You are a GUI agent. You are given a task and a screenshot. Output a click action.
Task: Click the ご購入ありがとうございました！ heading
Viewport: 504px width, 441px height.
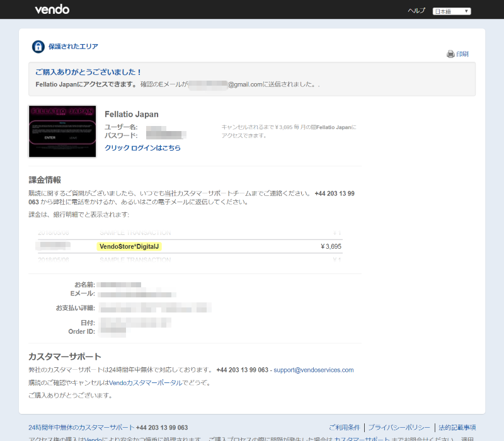point(88,72)
